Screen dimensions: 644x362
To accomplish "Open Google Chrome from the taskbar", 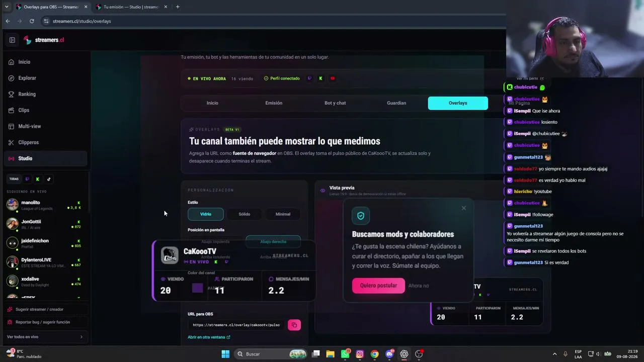I will pyautogui.click(x=374, y=354).
